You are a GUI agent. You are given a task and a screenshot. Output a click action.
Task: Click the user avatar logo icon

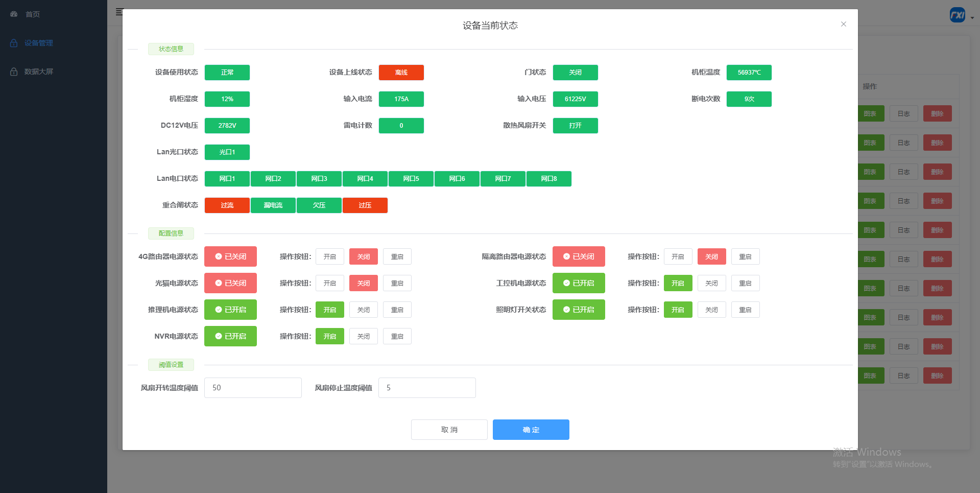(957, 15)
